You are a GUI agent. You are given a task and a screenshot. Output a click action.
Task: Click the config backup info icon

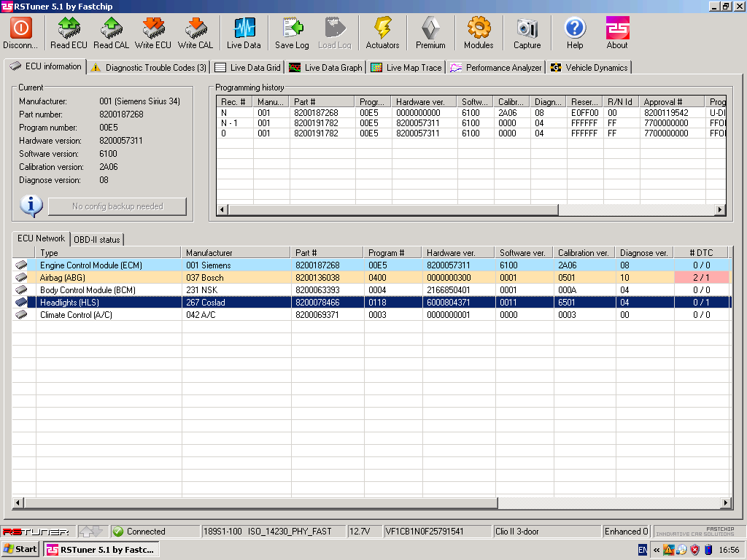31,206
